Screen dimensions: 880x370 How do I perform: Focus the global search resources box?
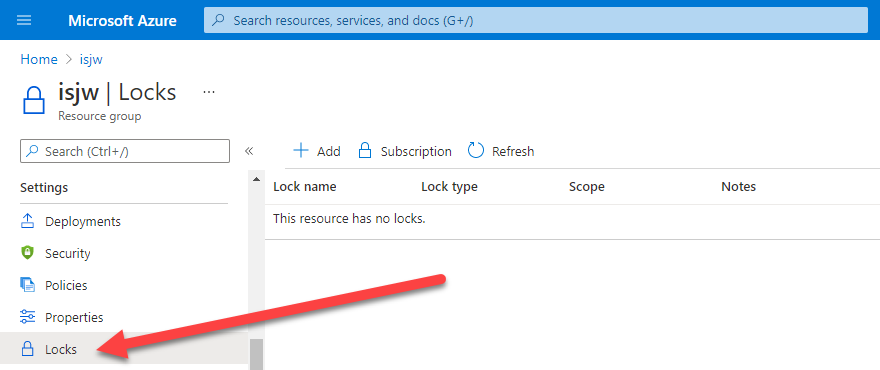coord(536,20)
